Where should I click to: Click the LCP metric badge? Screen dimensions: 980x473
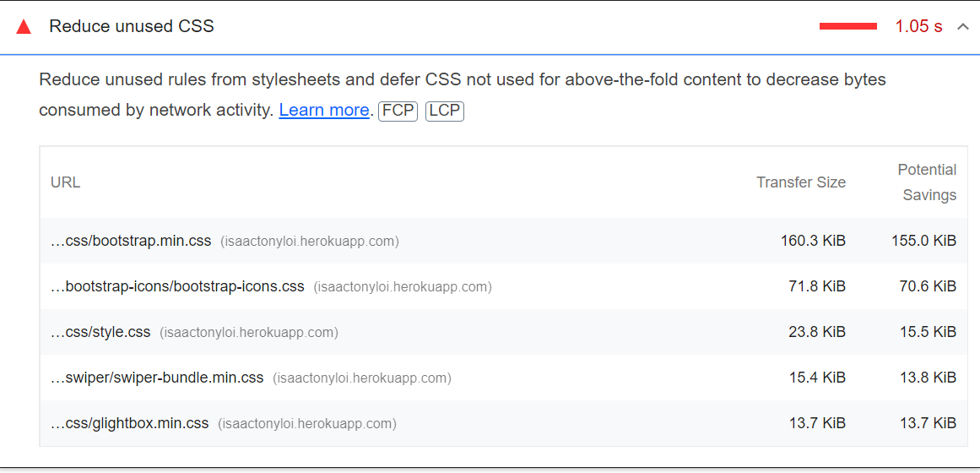445,111
